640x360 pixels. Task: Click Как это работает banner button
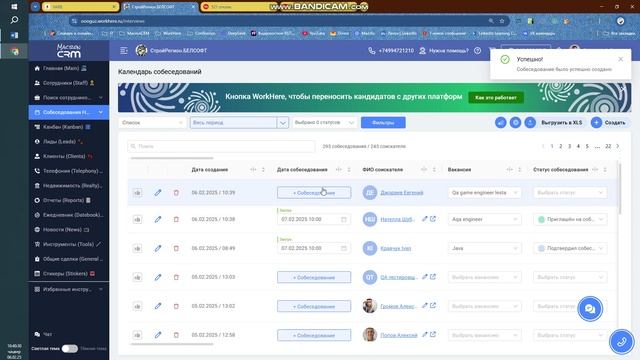(496, 98)
